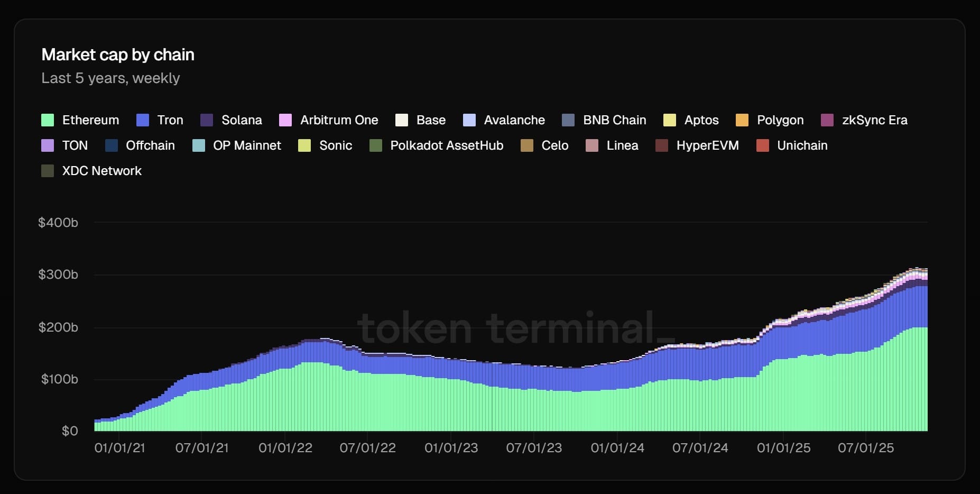Toggle the Linea legend entry
This screenshot has height=494, width=980.
point(622,145)
